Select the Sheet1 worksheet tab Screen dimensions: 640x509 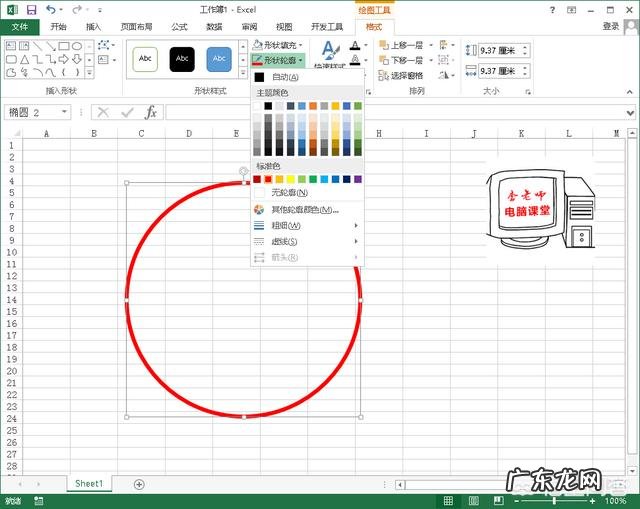point(89,484)
